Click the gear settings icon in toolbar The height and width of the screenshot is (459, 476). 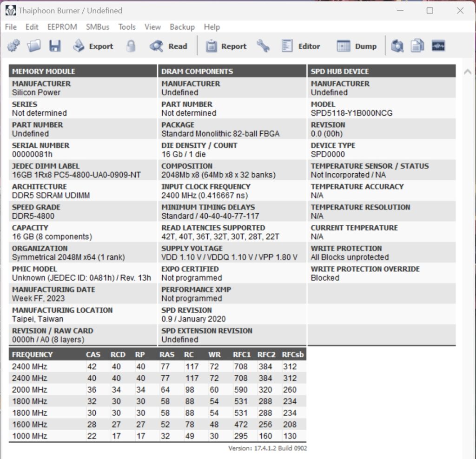pyautogui.click(x=13, y=46)
